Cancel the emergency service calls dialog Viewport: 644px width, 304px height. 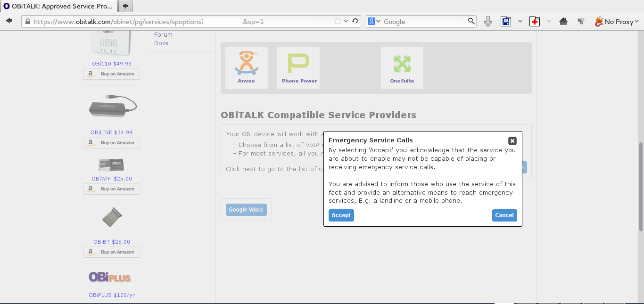(504, 215)
